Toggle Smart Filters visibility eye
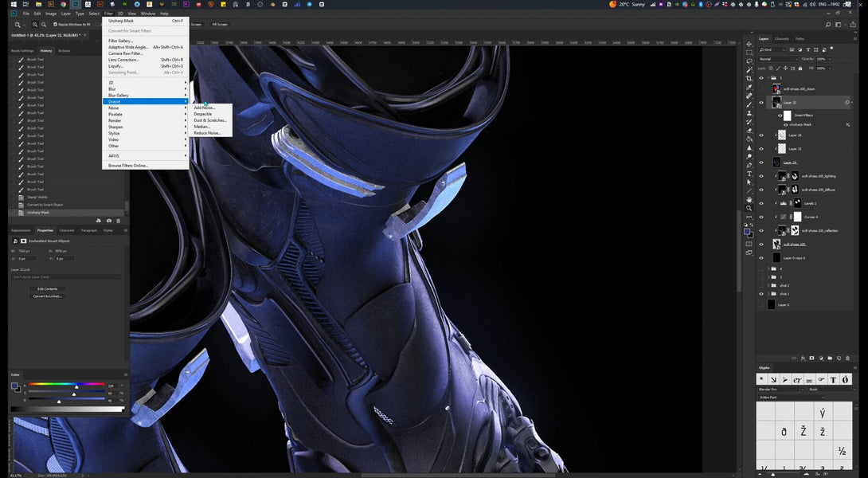868x478 pixels. pyautogui.click(x=780, y=116)
